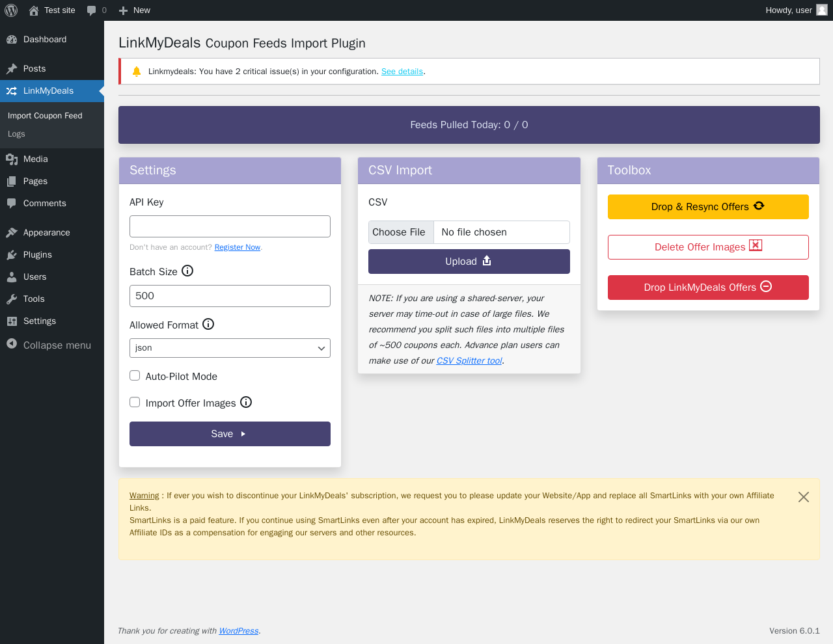Click the Test site title in admin bar
The width and height of the screenshot is (833, 644).
click(60, 10)
